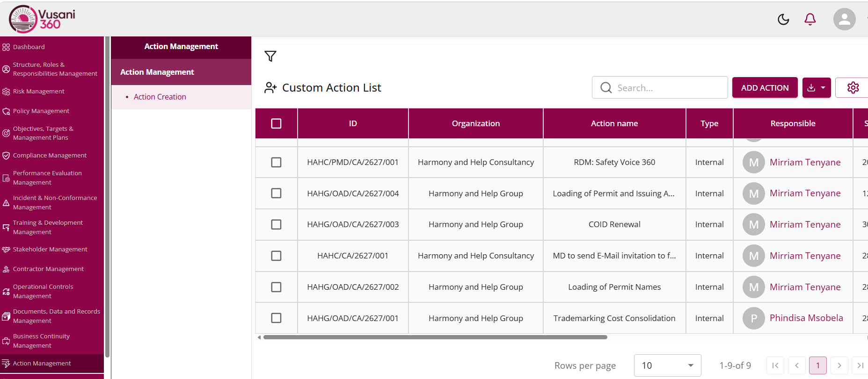Click the Vusani 360 logo
Viewport: 868px width, 379px height.
tap(42, 19)
